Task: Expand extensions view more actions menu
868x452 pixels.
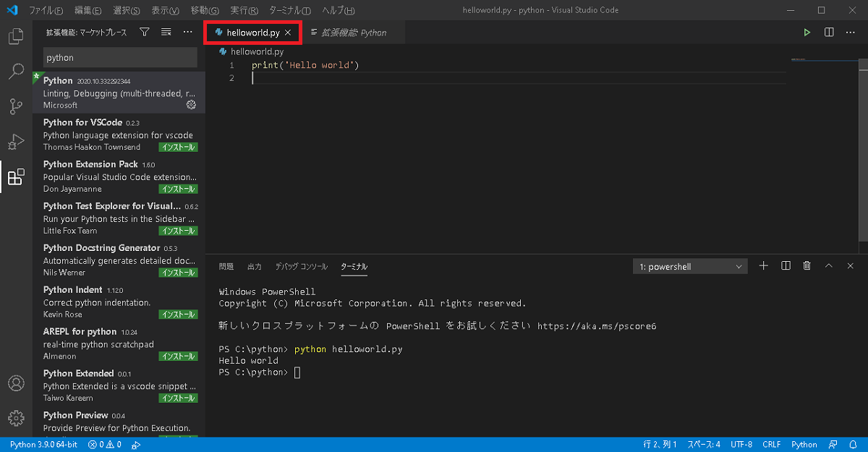Action: (188, 32)
